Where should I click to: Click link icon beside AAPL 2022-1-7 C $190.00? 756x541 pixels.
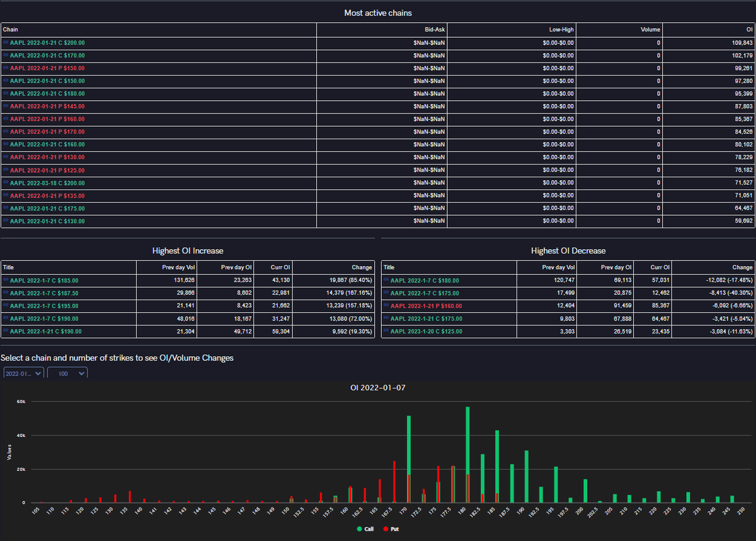[x=6, y=318]
